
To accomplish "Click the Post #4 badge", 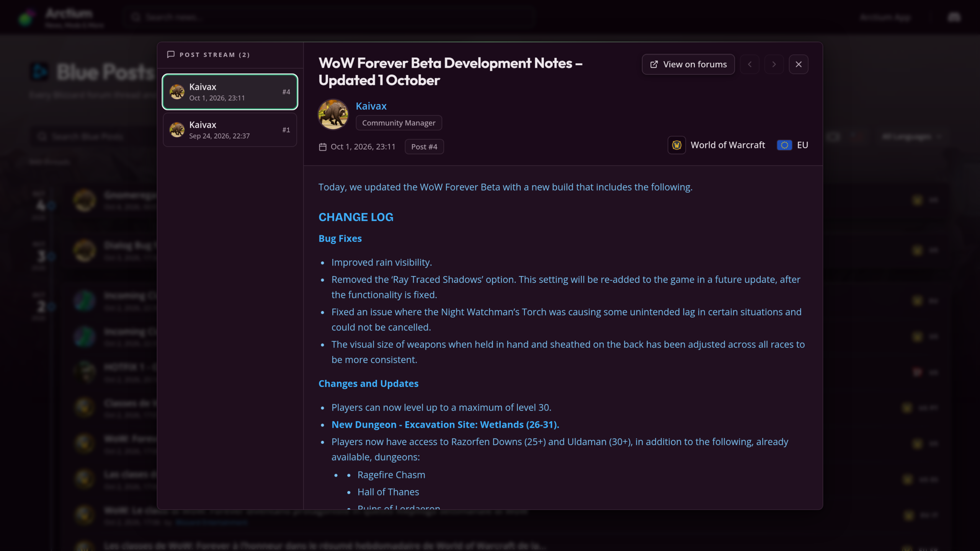I will (x=424, y=147).
